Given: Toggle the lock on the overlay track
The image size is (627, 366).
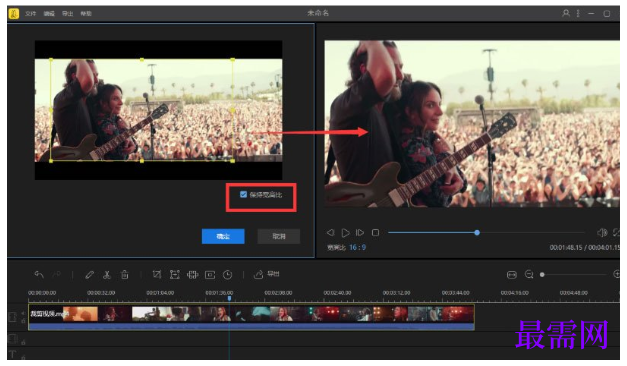Looking at the screenshot, I should (23, 342).
